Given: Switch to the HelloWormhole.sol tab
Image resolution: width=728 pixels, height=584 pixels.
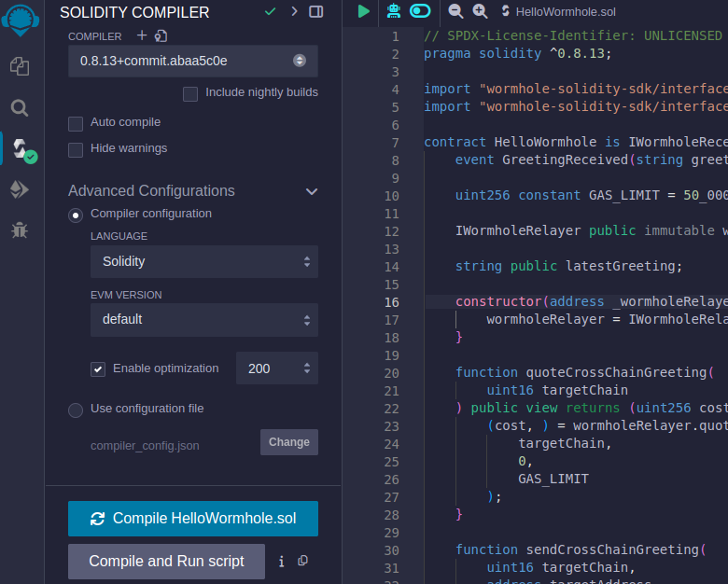Looking at the screenshot, I should (x=566, y=12).
